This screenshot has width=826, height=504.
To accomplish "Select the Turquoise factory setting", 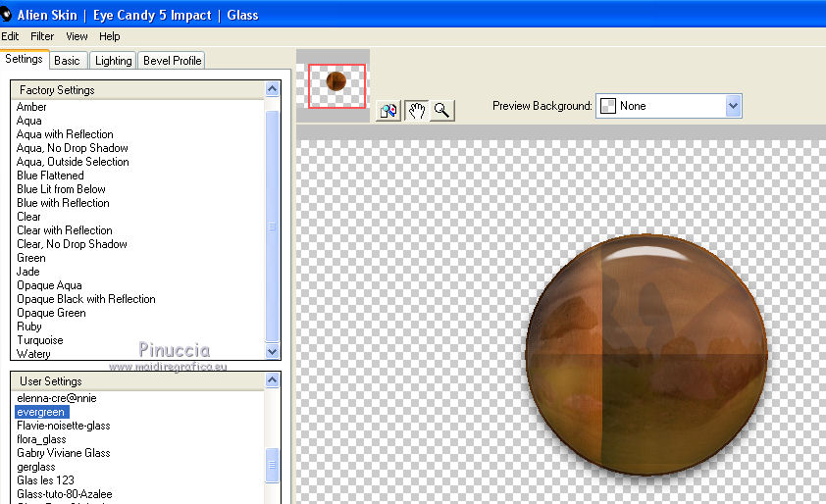I will point(40,340).
